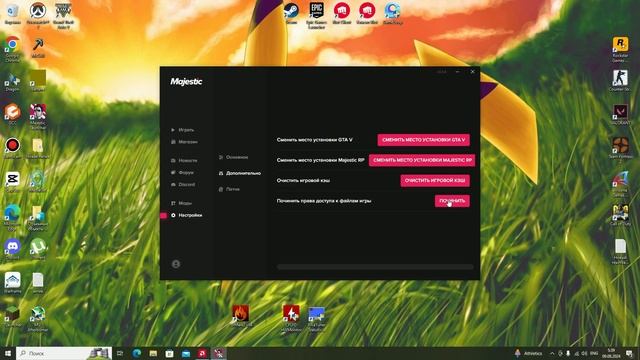Image resolution: width=640 pixels, height=360 pixels.
Task: Click the Majestic launcher taskbar icon
Action: point(219,353)
